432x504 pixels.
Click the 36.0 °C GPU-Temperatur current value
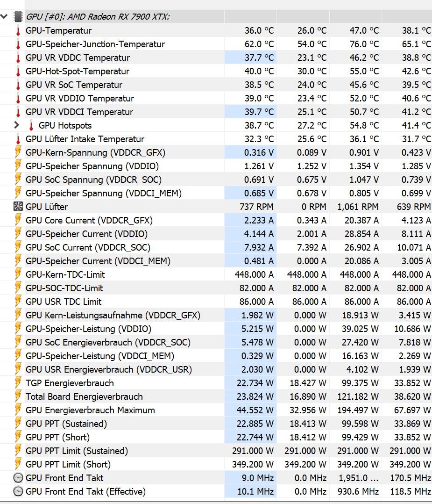click(x=259, y=30)
